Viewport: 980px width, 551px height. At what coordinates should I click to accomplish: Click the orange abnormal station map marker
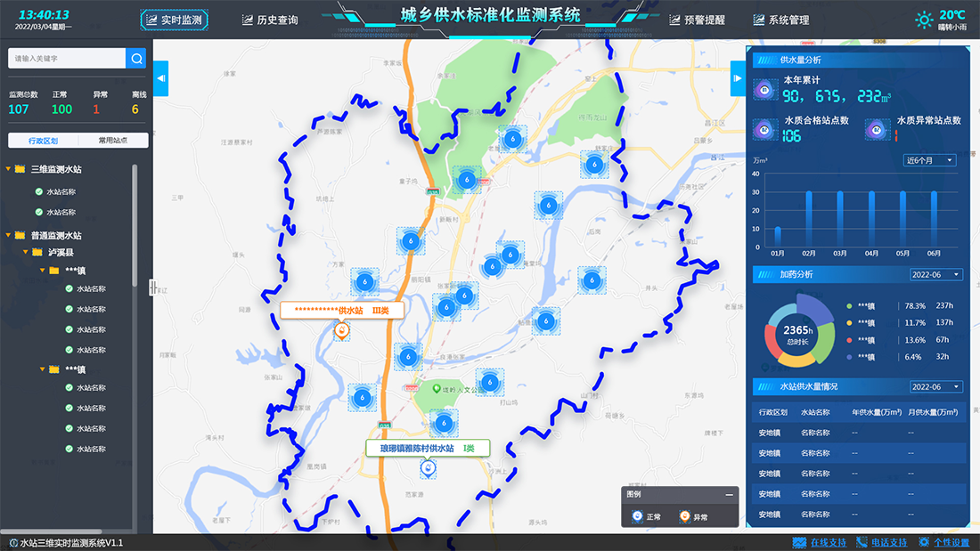[340, 331]
